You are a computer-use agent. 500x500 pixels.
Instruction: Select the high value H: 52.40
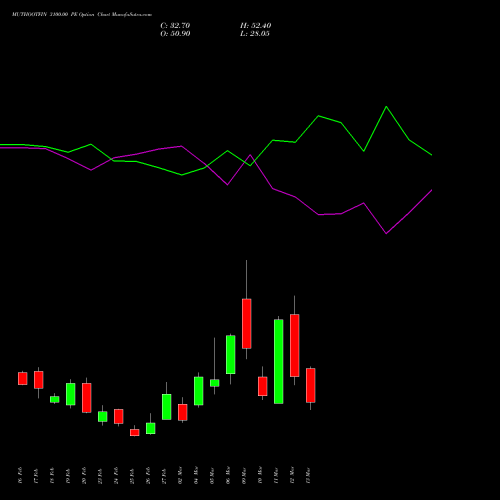point(255,26)
